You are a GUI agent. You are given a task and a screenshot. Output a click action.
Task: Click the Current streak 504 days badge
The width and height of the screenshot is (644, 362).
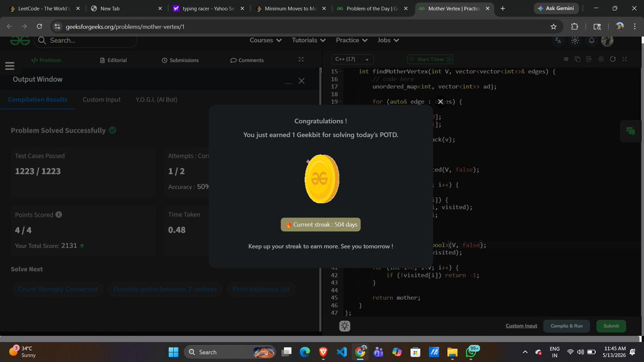click(x=321, y=225)
